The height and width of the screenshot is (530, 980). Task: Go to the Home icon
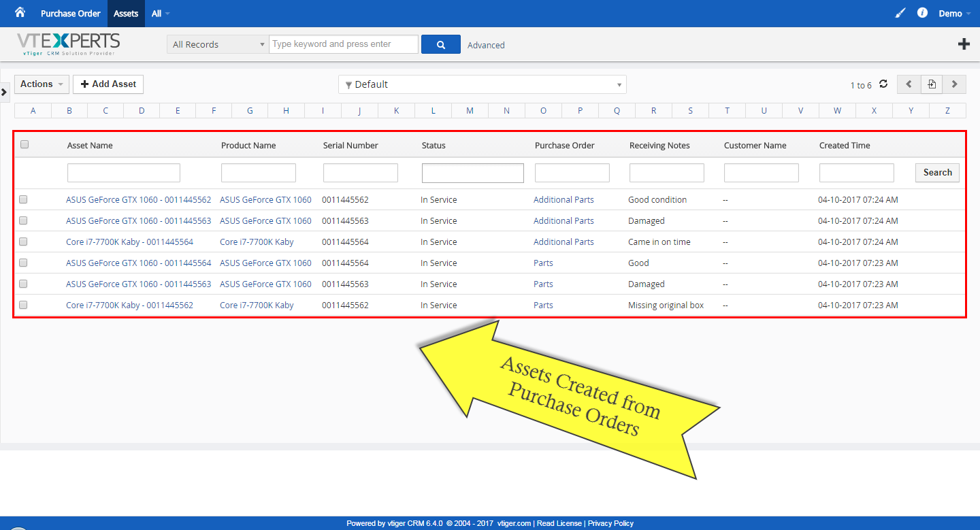coord(20,12)
